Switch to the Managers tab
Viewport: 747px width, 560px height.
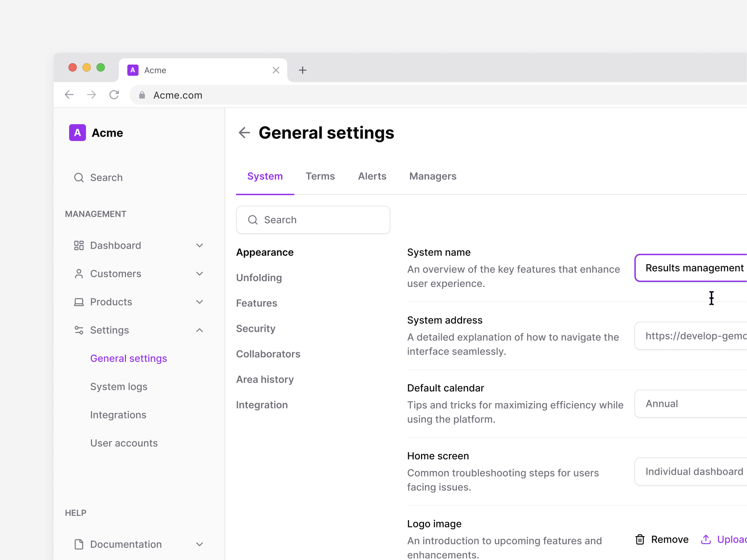tap(433, 176)
